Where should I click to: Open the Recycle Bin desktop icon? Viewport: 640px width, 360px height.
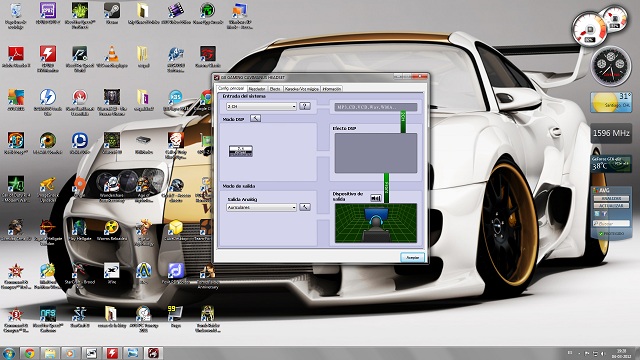click(x=16, y=15)
